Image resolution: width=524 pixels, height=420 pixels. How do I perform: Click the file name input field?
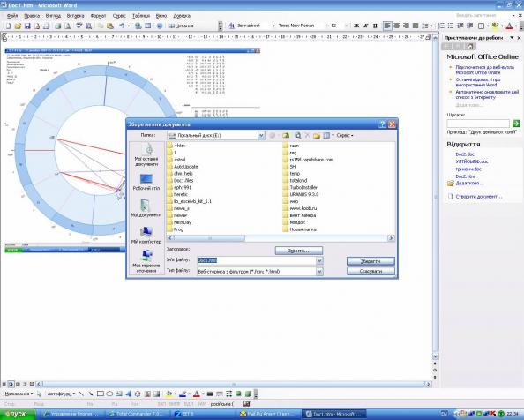257,260
